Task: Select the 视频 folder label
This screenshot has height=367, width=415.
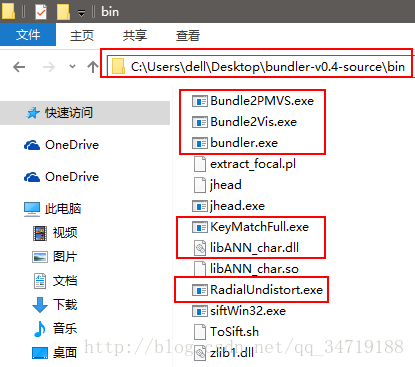Action: [x=65, y=233]
